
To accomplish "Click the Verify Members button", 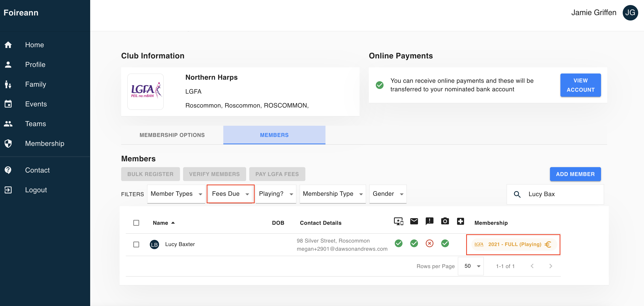I will coord(214,174).
